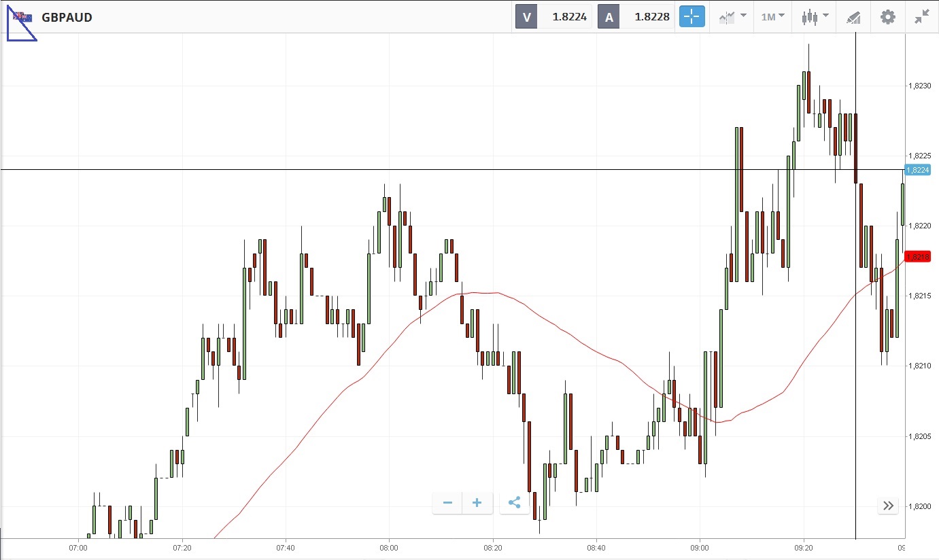Image resolution: width=939 pixels, height=560 pixels.
Task: Click the 1,8230 price axis label
Action: (x=919, y=86)
